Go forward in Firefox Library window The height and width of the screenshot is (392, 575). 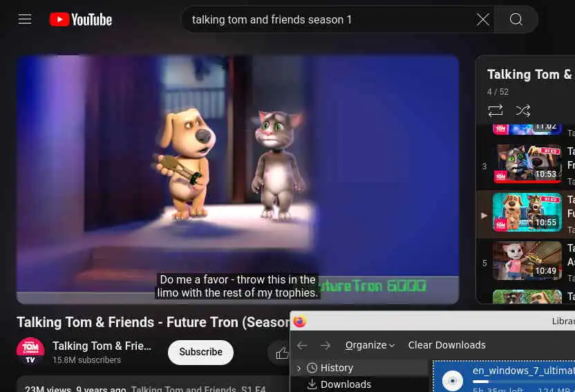click(326, 346)
